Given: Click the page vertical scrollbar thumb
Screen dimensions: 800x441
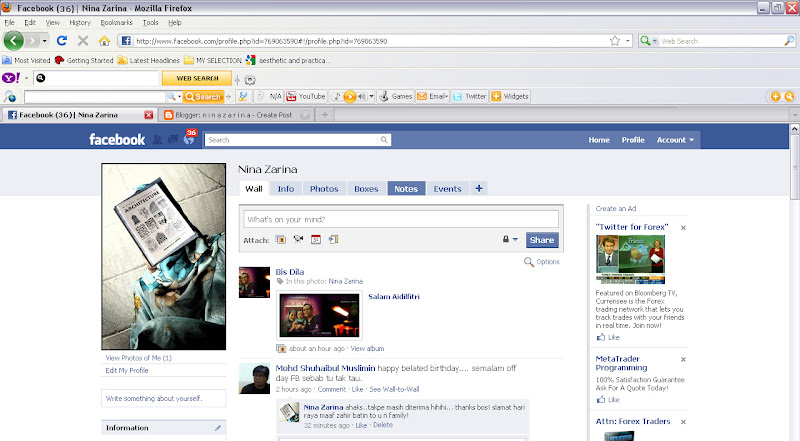Looking at the screenshot, I should coord(795,168).
